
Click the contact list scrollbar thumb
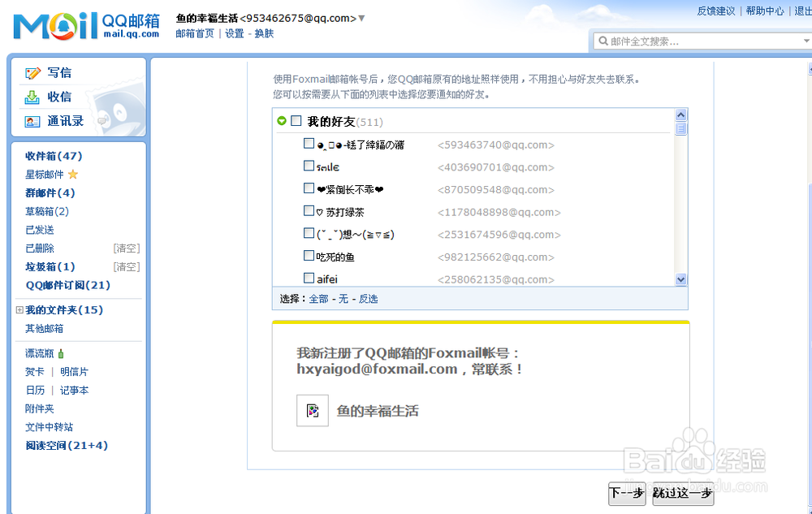coord(681,127)
